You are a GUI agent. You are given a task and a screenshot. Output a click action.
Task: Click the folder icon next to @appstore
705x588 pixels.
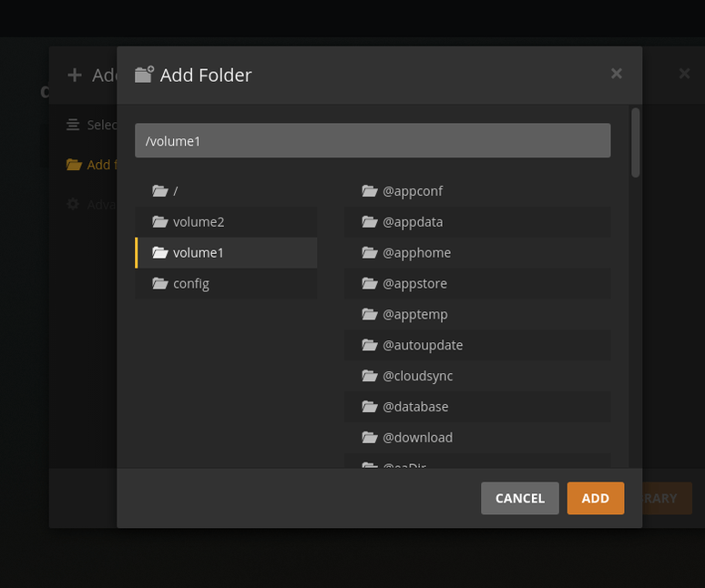coord(369,284)
